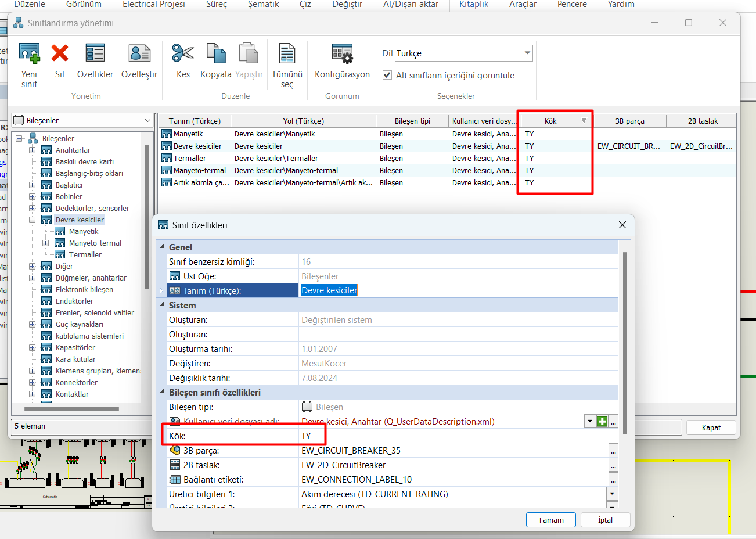Click the add user data file plus icon
This screenshot has width=756, height=539.
pyautogui.click(x=602, y=422)
